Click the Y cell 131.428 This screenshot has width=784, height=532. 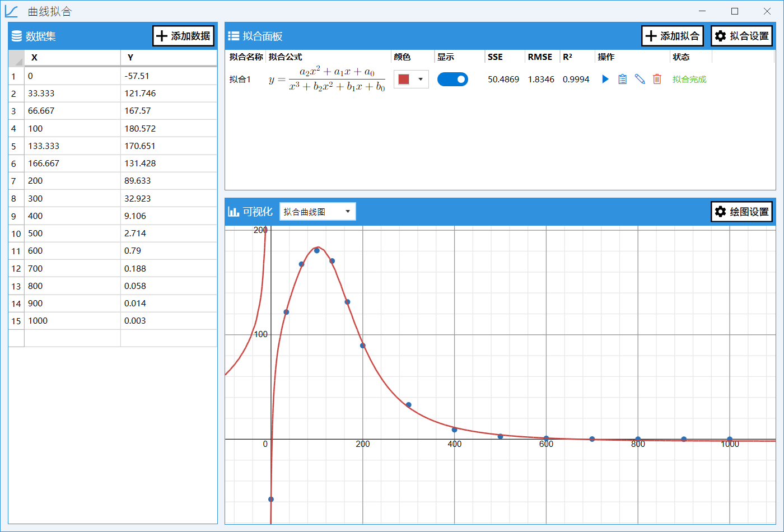click(x=169, y=164)
